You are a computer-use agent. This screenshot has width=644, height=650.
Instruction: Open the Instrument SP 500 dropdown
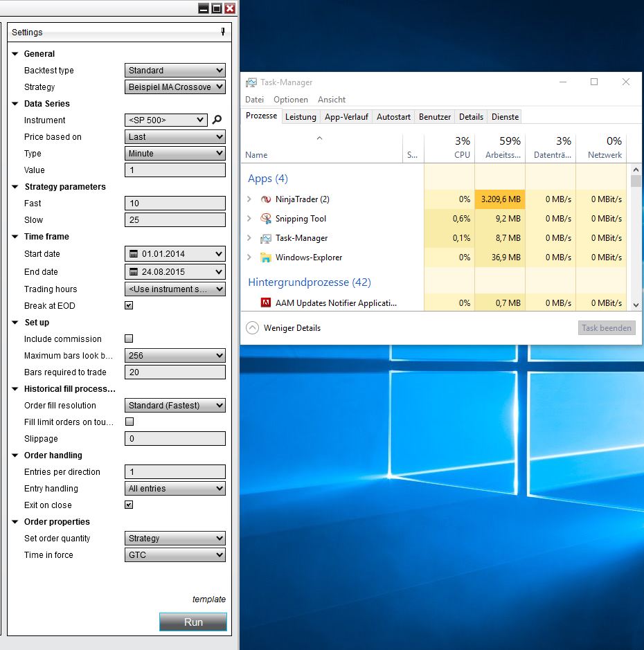click(166, 120)
